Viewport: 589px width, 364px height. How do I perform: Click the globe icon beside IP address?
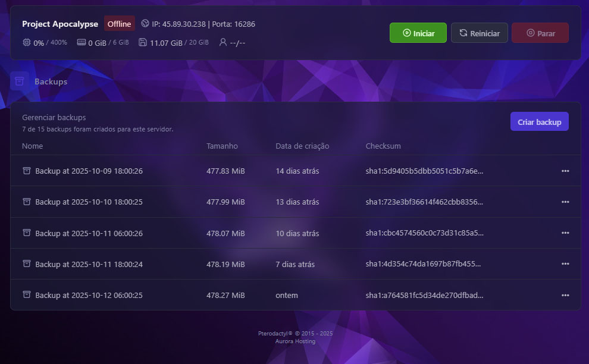(145, 24)
